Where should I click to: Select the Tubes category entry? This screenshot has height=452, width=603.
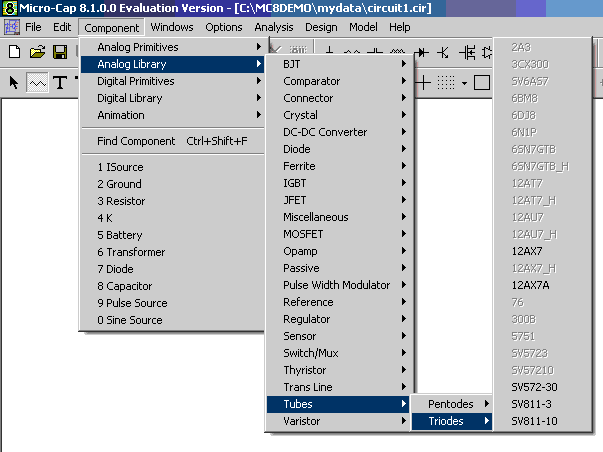(340, 404)
